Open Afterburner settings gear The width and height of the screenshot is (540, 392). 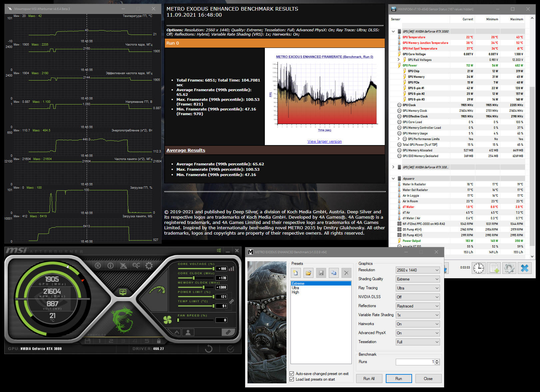[x=149, y=266]
